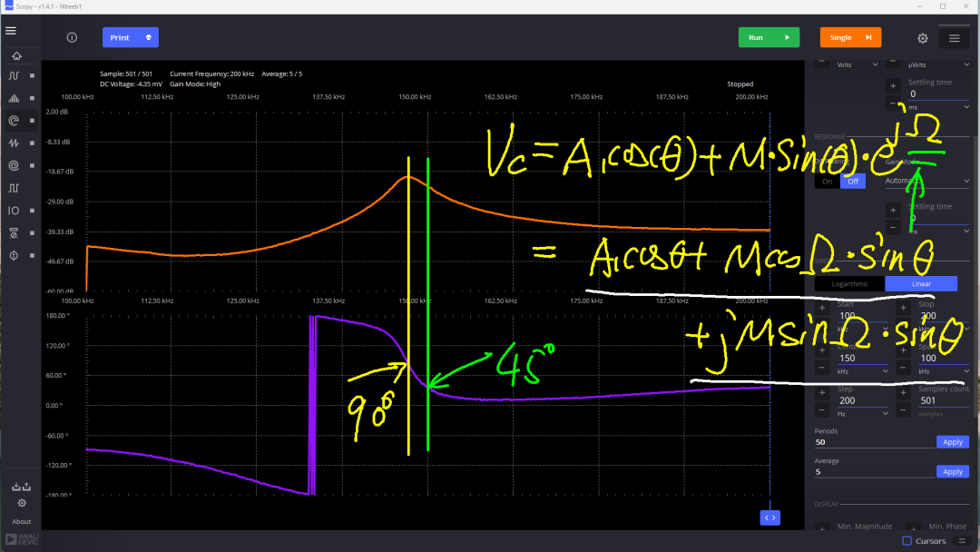Open the Print button dropdown arrow
This screenshot has width=980, height=552.
[149, 37]
